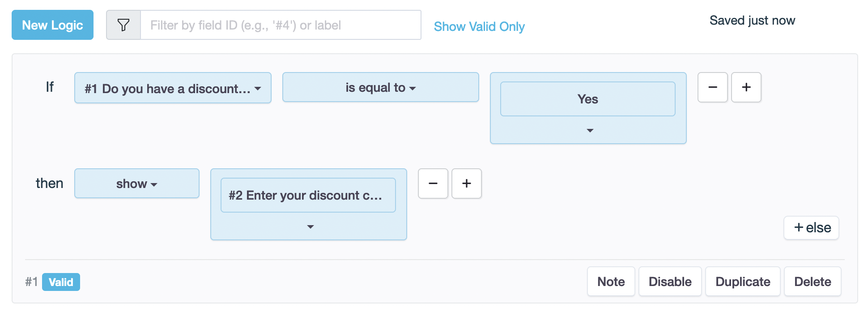
Task: Expand the value selector arrow below 'Yes'
Action: point(590,131)
